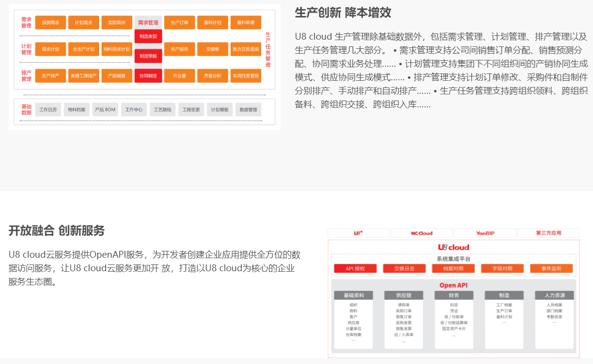Image resolution: width=593 pixels, height=364 pixels.
Task: Click the red 计划管理 label
Action: pos(26,49)
